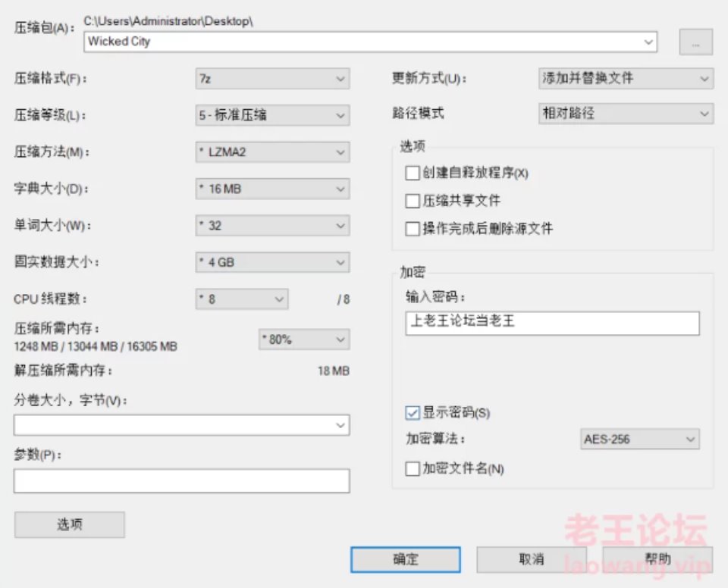Expand the 更新方式 dropdown
The width and height of the screenshot is (728, 588).
[625, 78]
